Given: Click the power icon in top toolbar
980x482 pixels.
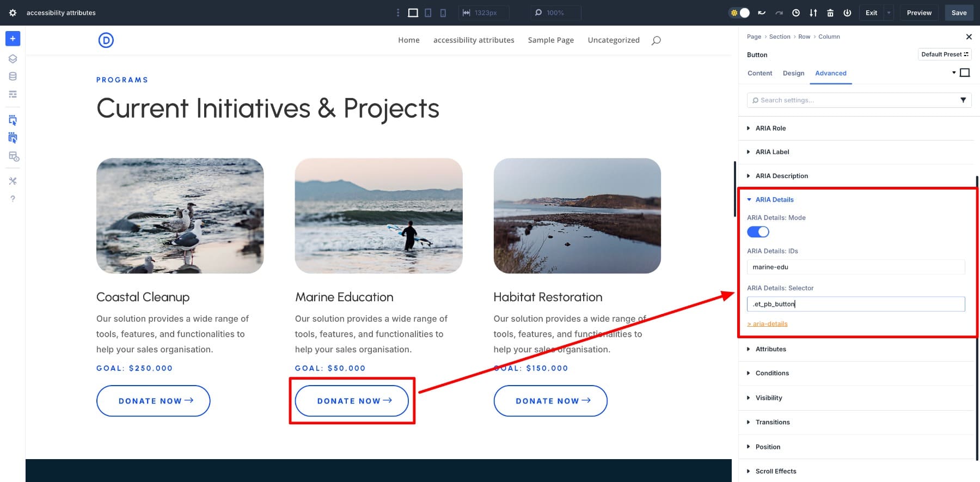Looking at the screenshot, I should [x=847, y=13].
